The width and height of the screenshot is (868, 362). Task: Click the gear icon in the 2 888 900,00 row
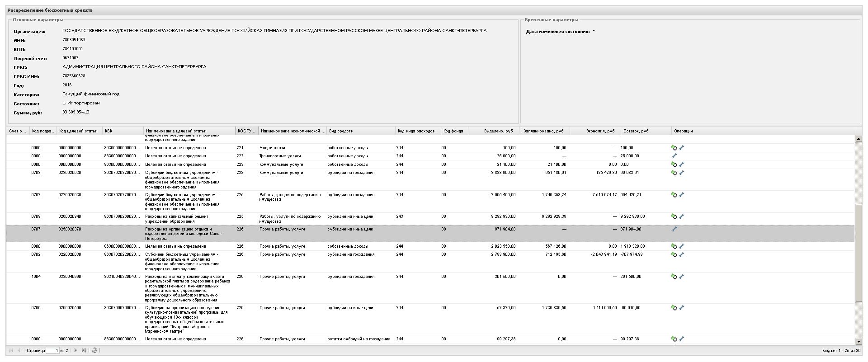pos(674,173)
